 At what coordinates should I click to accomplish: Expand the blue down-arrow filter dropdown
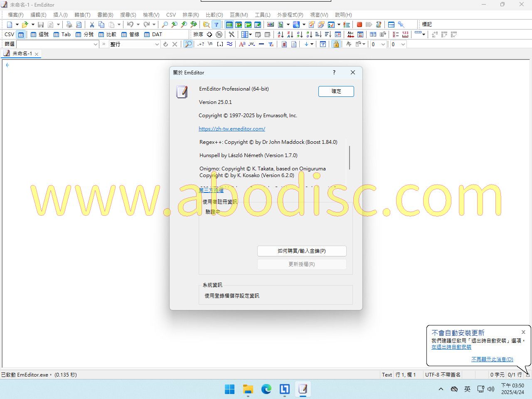coord(312,44)
